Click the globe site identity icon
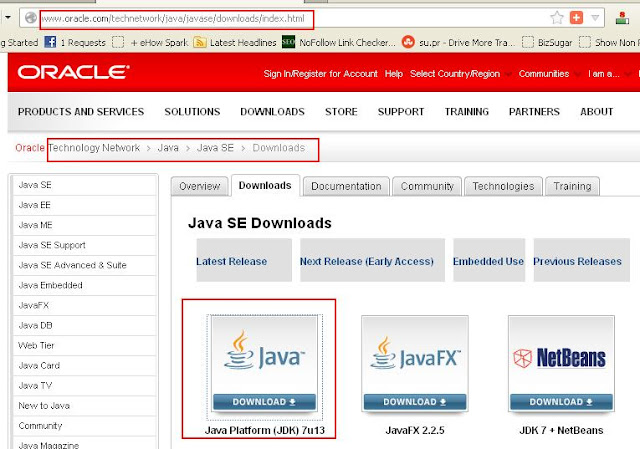This screenshot has height=449, width=640. [31, 18]
